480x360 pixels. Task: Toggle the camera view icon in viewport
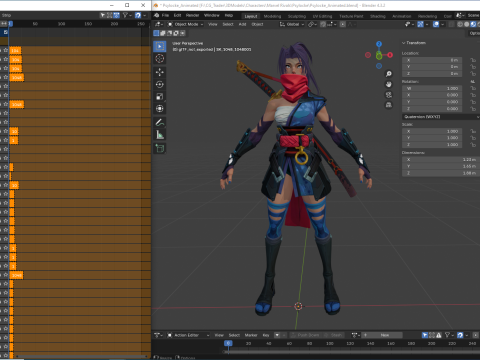[389, 95]
